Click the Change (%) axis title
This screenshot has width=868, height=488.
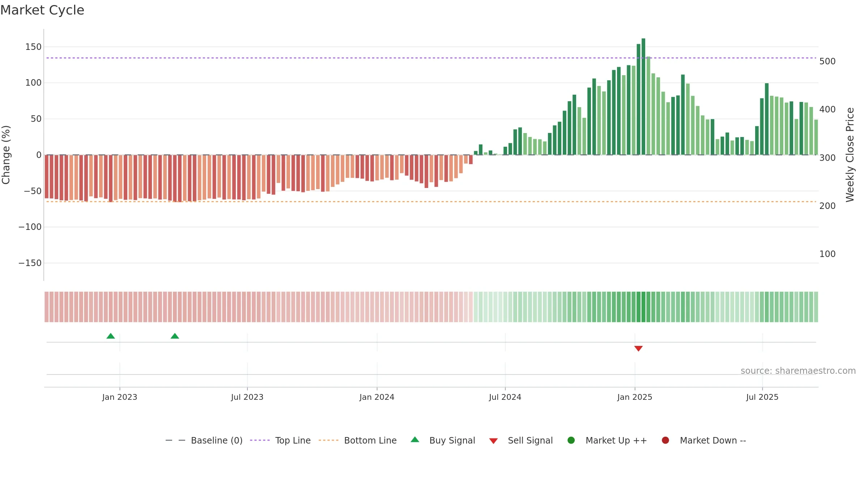(x=6, y=155)
